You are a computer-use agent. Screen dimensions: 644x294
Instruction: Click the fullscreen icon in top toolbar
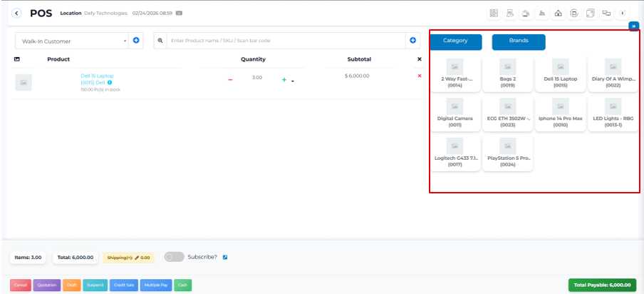tap(591, 13)
